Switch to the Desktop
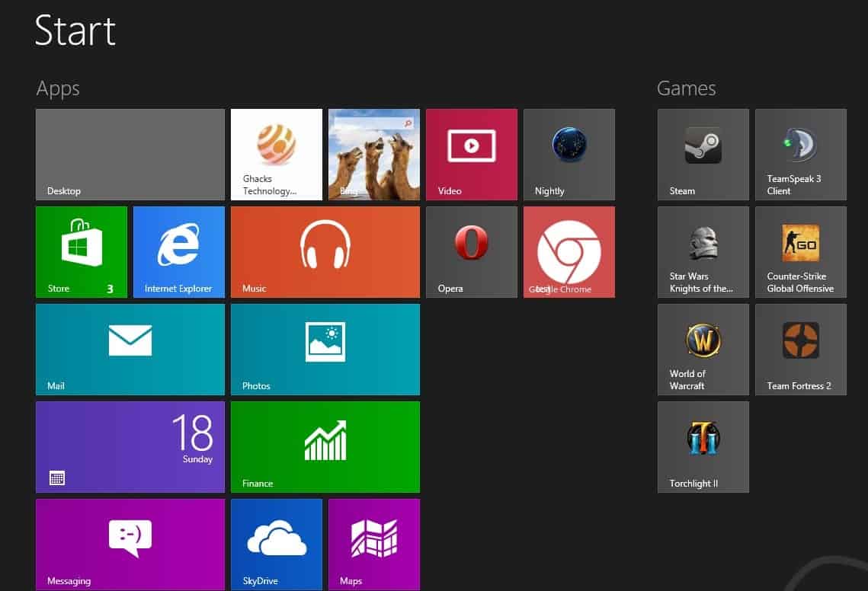The image size is (868, 591). 130,154
